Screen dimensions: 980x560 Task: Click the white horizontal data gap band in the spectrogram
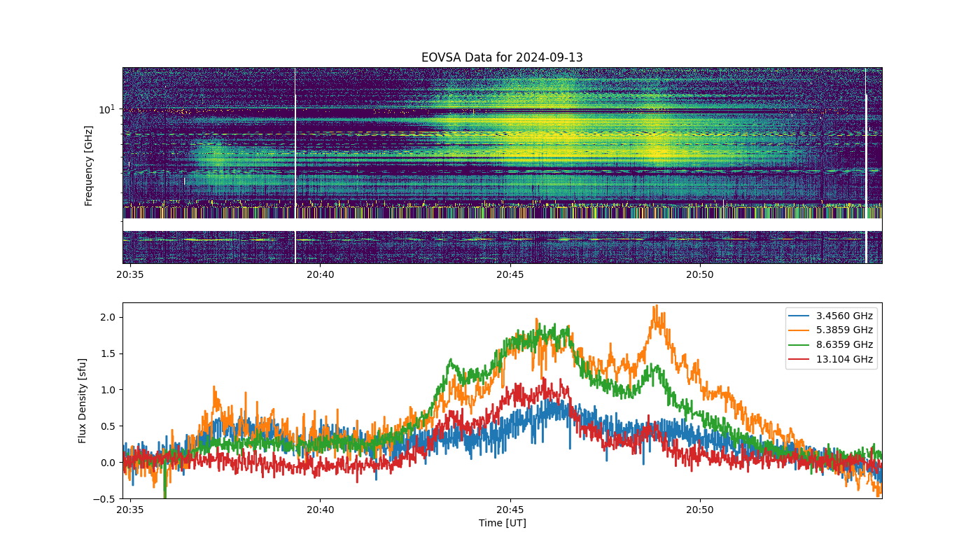tap(502, 225)
